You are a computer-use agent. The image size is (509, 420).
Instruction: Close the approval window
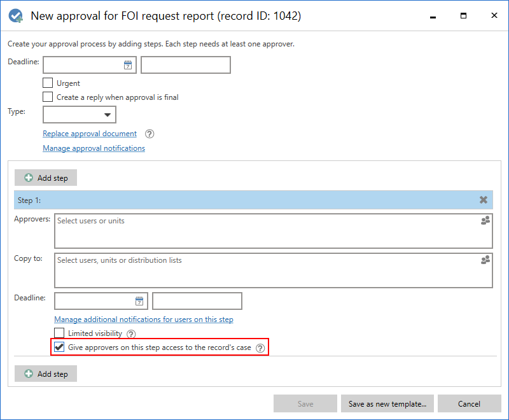tap(494, 15)
